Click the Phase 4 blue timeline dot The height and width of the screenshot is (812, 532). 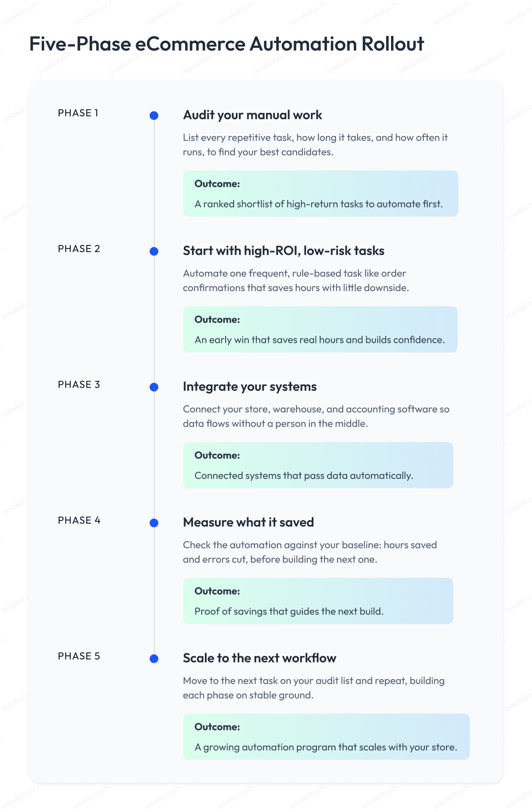[154, 523]
